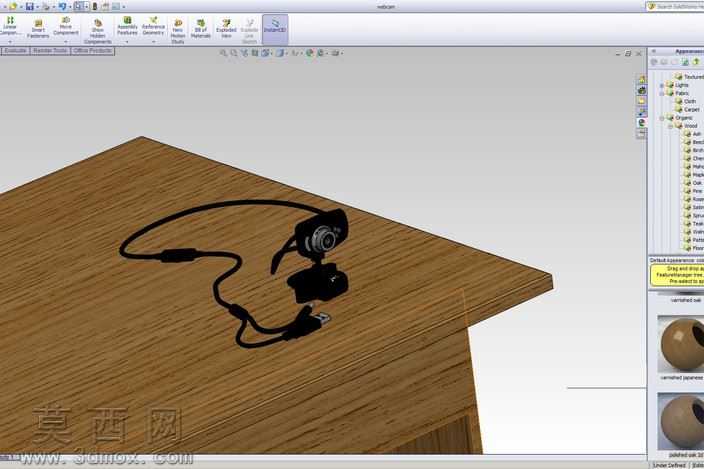Screen dimensions: 704x469
Task: Click the Back arrow in the Appearances pane
Action: pyautogui.click(x=654, y=62)
